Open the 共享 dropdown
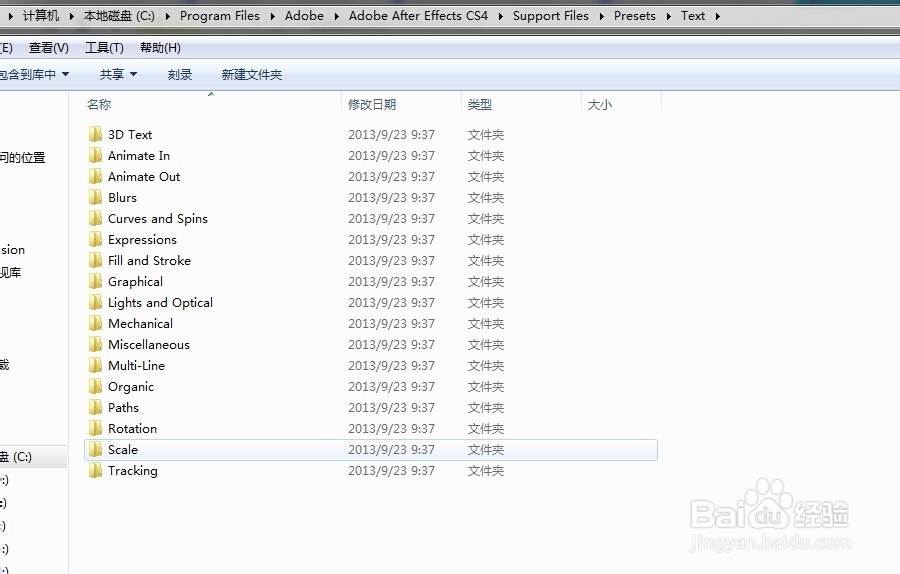The height and width of the screenshot is (574, 900). click(118, 75)
